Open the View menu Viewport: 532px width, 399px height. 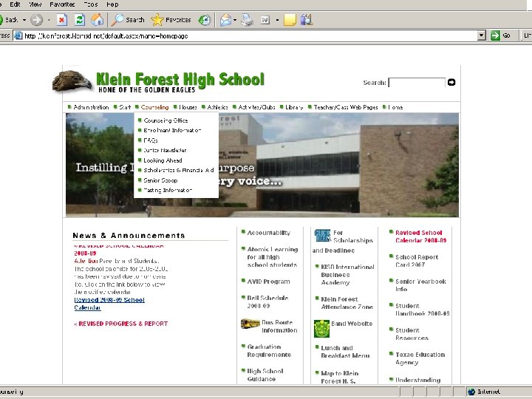(x=35, y=4)
